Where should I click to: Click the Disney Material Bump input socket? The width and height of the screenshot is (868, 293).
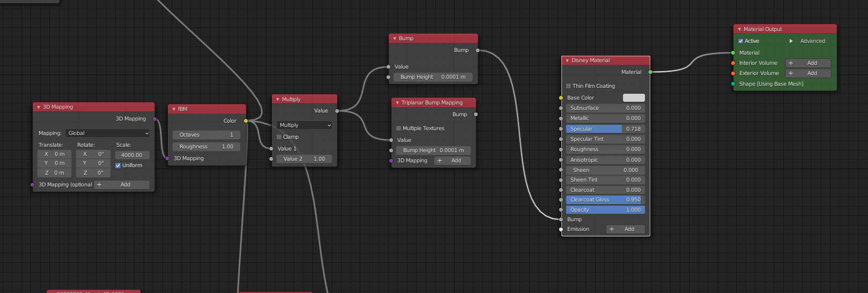coord(561,219)
